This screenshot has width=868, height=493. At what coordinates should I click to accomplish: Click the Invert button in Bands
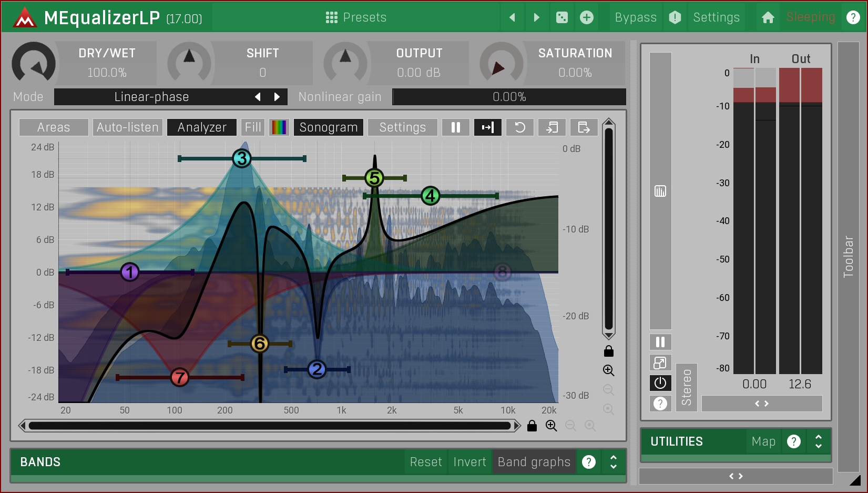(x=469, y=462)
